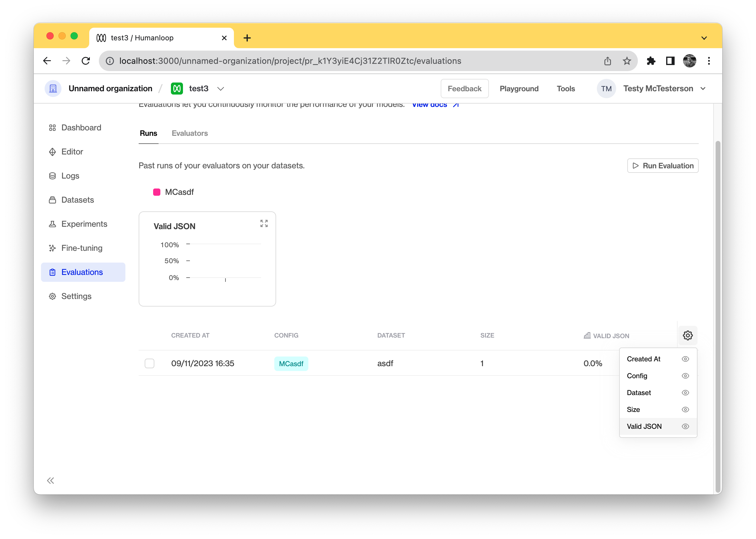Collapse the sidebar with double chevron
This screenshot has width=756, height=539.
[50, 480]
